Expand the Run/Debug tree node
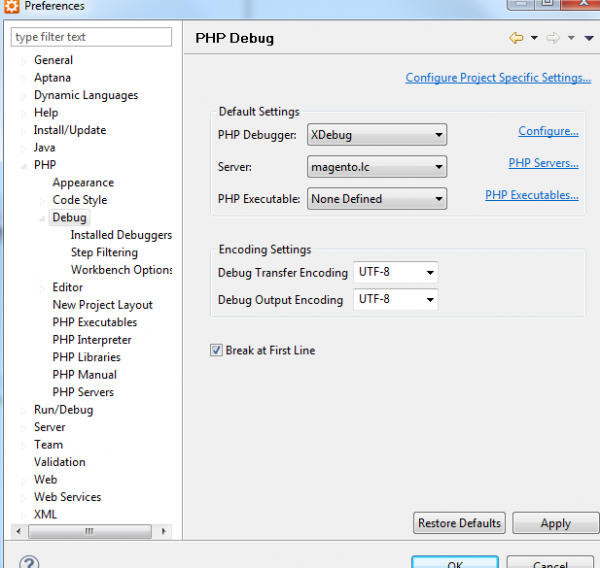The width and height of the screenshot is (600, 568). [x=24, y=410]
